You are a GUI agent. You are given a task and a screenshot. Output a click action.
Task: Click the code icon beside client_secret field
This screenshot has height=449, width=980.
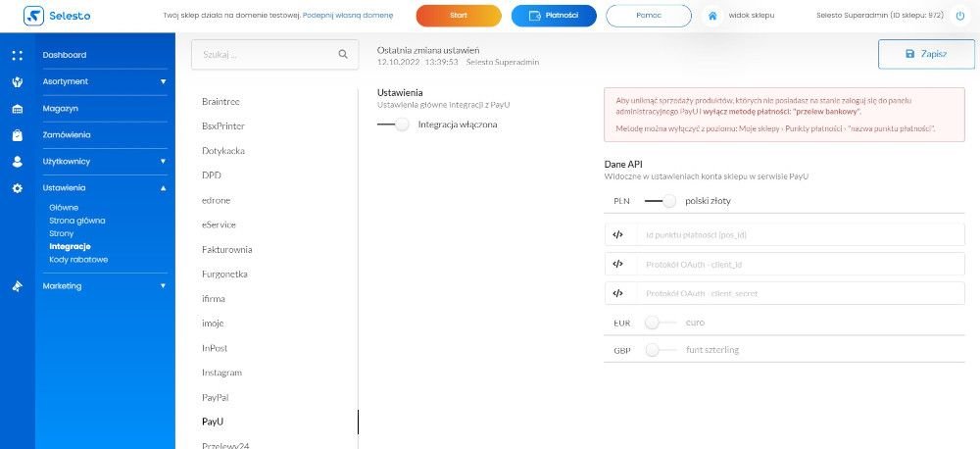click(x=617, y=293)
